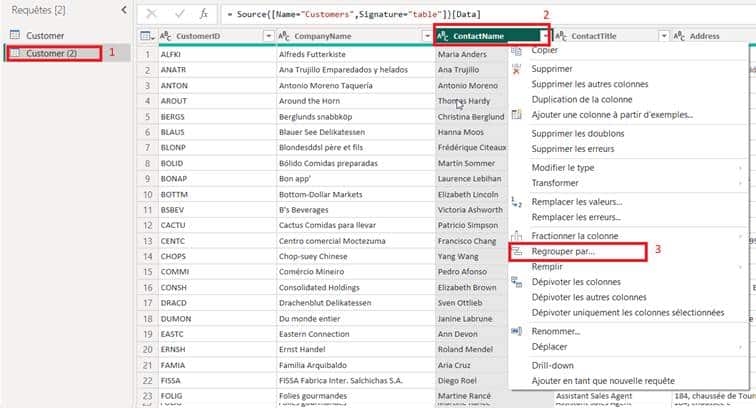Image resolution: width=756 pixels, height=408 pixels.
Task: Select Dépivoter les colonnes option
Action: (x=574, y=282)
